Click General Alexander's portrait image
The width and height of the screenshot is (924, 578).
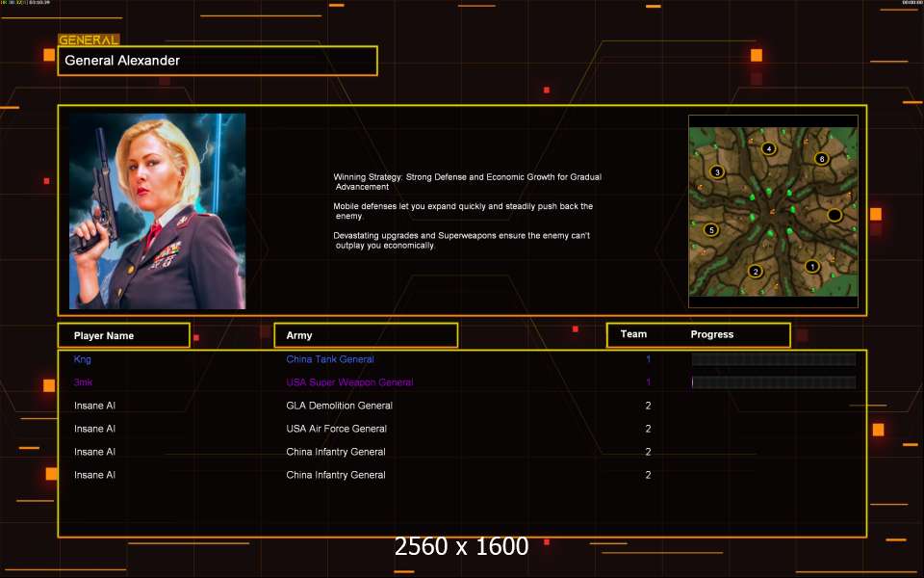[x=157, y=211]
